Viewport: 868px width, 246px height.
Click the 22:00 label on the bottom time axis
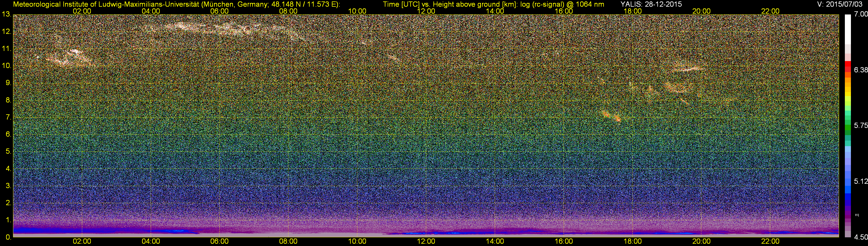(770, 241)
